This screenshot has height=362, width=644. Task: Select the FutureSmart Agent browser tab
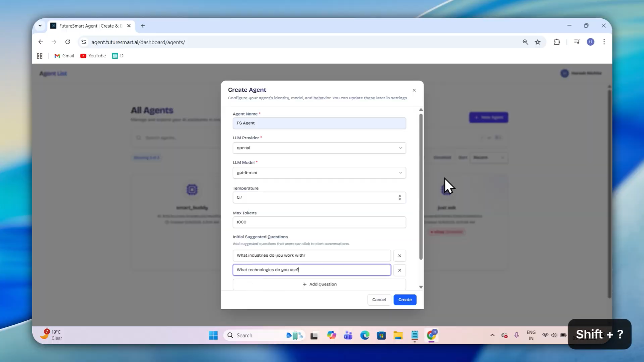[x=91, y=26]
